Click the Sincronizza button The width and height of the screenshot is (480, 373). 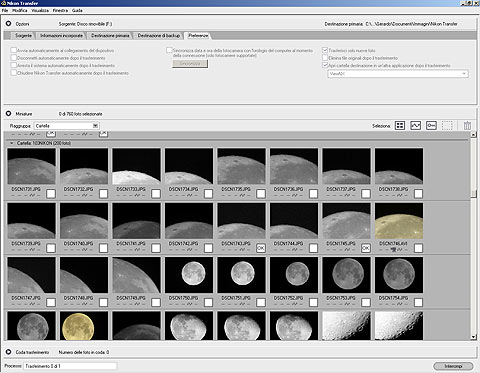(x=190, y=63)
